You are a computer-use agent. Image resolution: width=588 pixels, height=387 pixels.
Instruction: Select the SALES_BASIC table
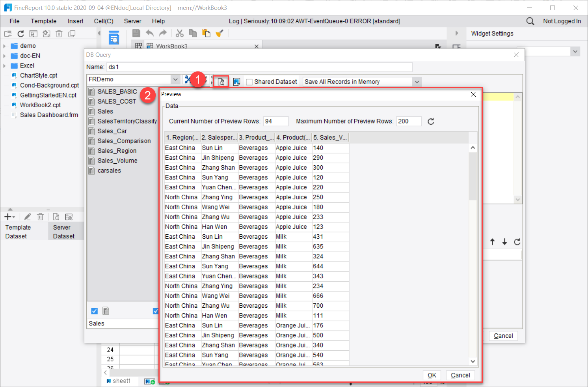pos(117,92)
